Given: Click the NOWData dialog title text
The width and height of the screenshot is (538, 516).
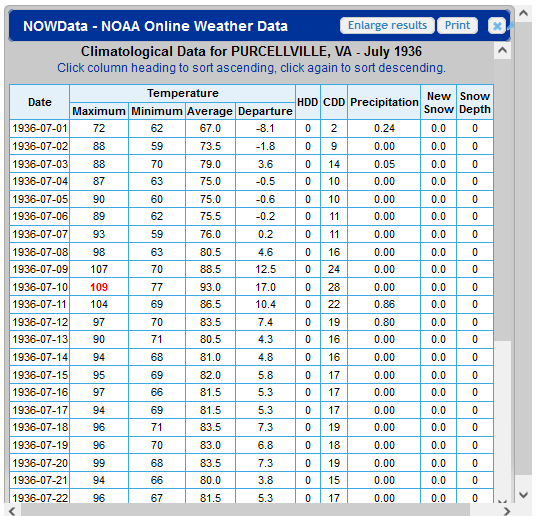Looking at the screenshot, I should click(x=155, y=26).
